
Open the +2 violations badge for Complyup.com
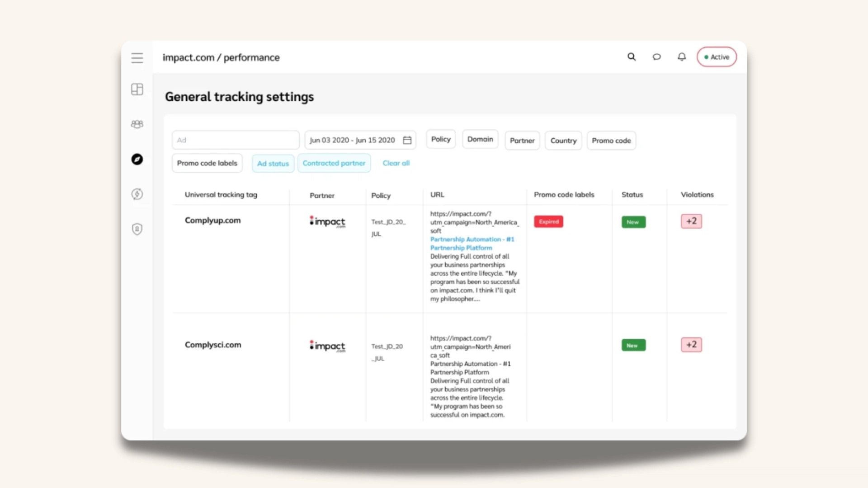click(x=691, y=221)
